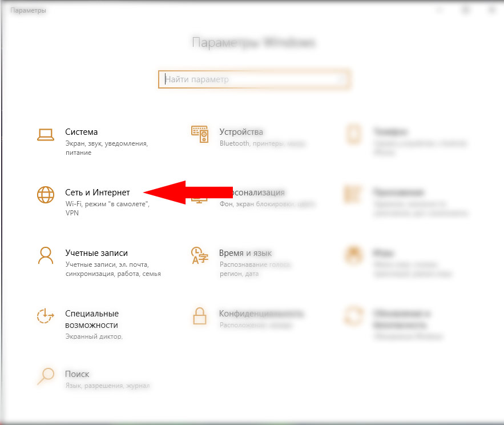Click the keyboard and speaker Устройства icon
Image resolution: width=504 pixels, height=425 pixels.
[x=200, y=134]
